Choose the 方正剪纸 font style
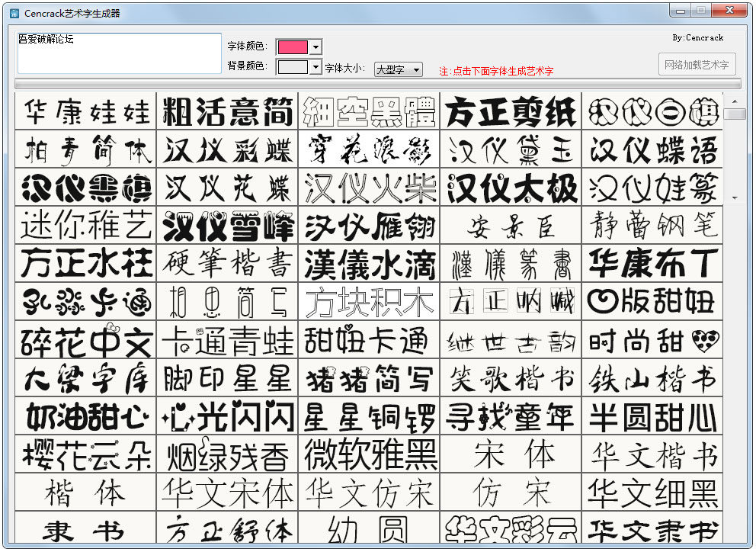The image size is (756, 552). pyautogui.click(x=511, y=111)
